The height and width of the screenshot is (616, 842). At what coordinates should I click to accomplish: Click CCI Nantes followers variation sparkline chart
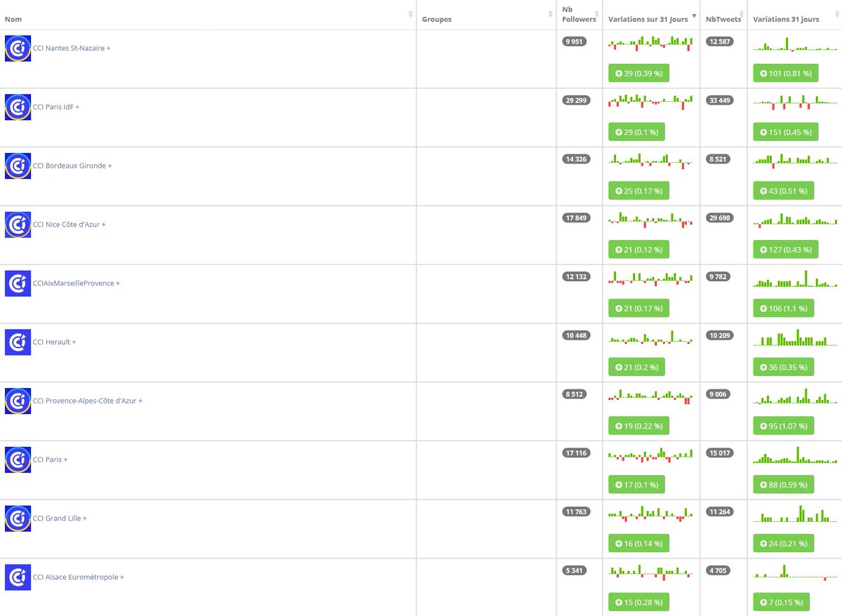[650, 44]
